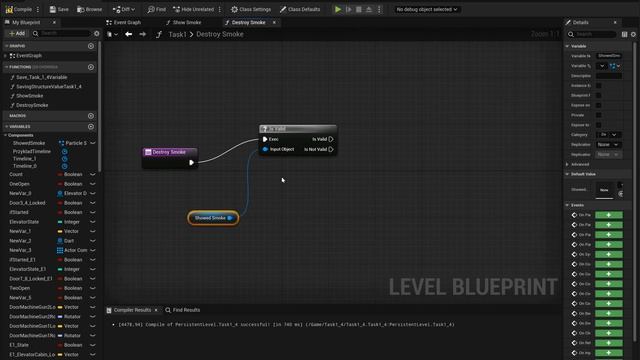Switch to the Compiler Results tab
This screenshot has width=640, height=360.
tap(131, 310)
